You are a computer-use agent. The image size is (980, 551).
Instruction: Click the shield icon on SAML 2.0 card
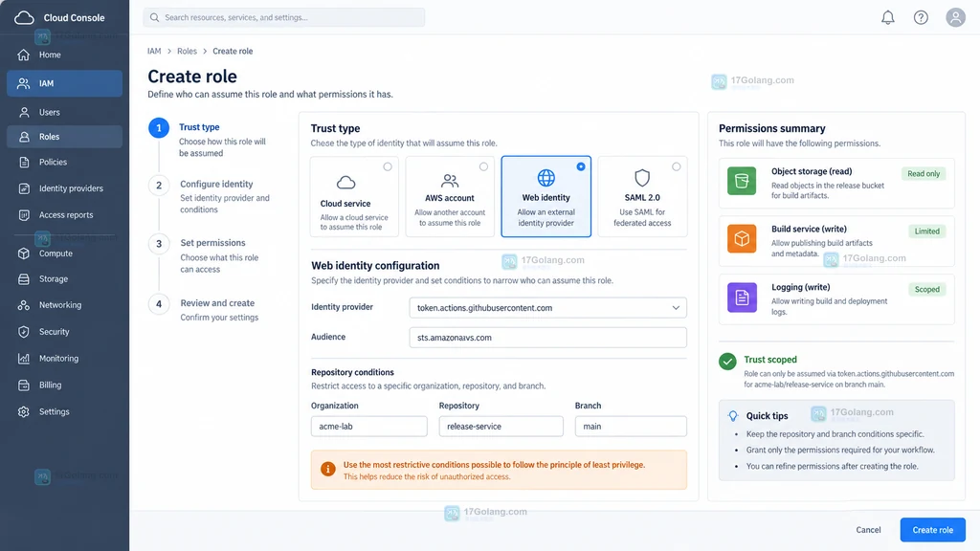642,178
